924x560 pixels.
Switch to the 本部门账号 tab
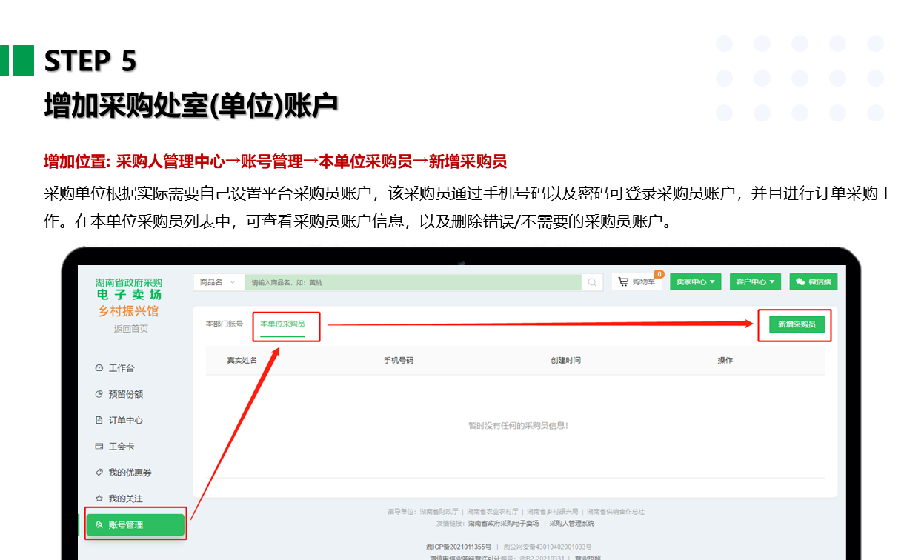pos(225,324)
